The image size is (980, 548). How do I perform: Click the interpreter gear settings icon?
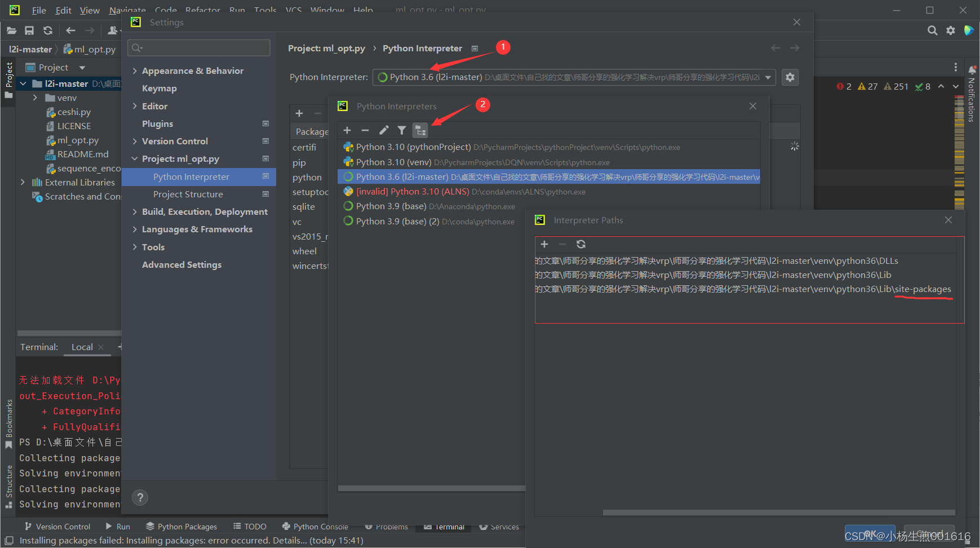pyautogui.click(x=790, y=77)
